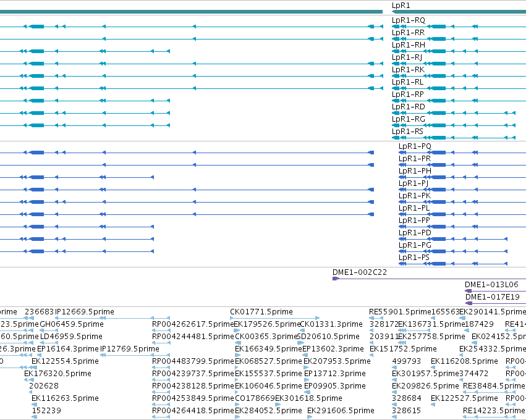Click the EP13712.3prime EST label
Screen dimensions: 526x420
point(335,374)
